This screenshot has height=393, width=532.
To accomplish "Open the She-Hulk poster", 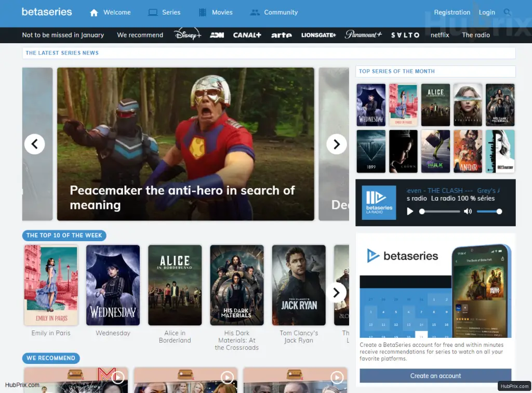I will [x=436, y=151].
